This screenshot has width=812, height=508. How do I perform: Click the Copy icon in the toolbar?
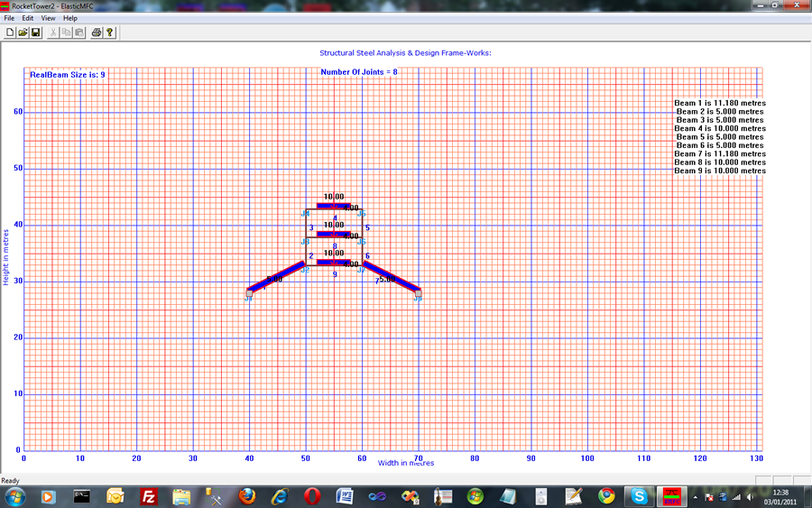66,32
